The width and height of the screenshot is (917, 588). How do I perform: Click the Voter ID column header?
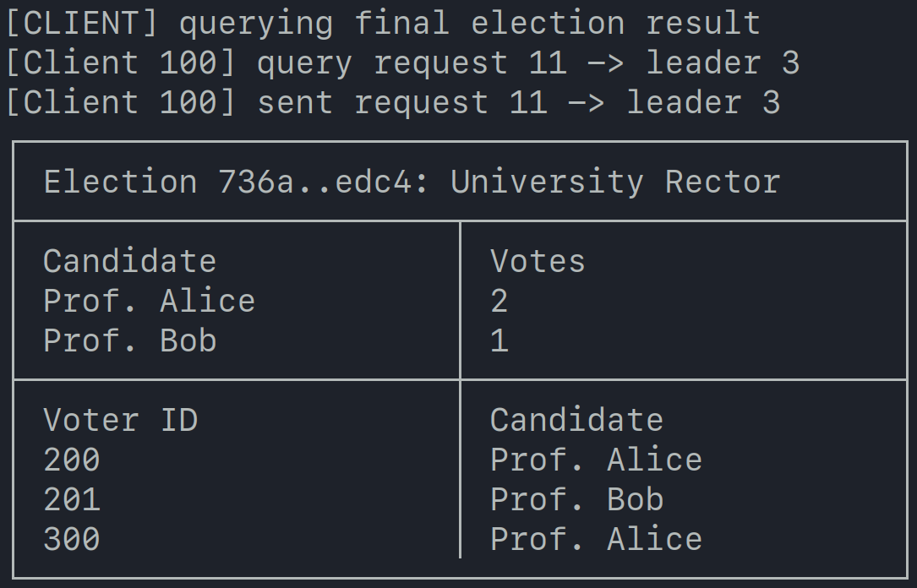pos(120,420)
